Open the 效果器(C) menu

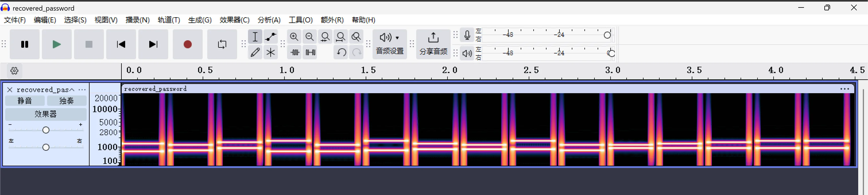234,20
